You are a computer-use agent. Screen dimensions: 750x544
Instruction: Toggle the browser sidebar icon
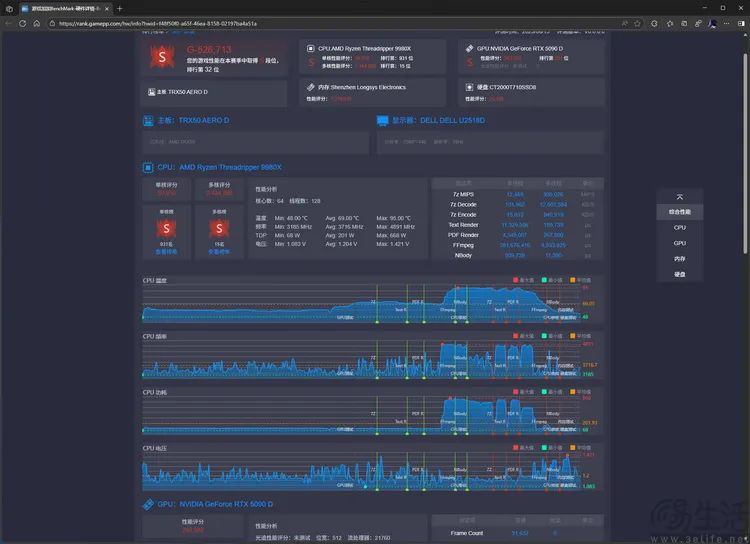tap(741, 23)
